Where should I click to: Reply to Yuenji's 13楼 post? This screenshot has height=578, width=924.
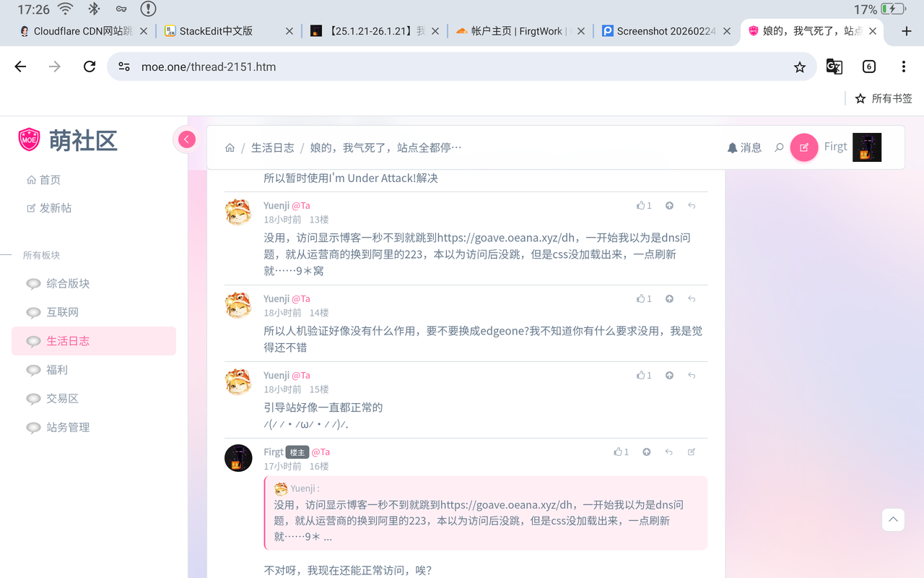[x=692, y=206]
